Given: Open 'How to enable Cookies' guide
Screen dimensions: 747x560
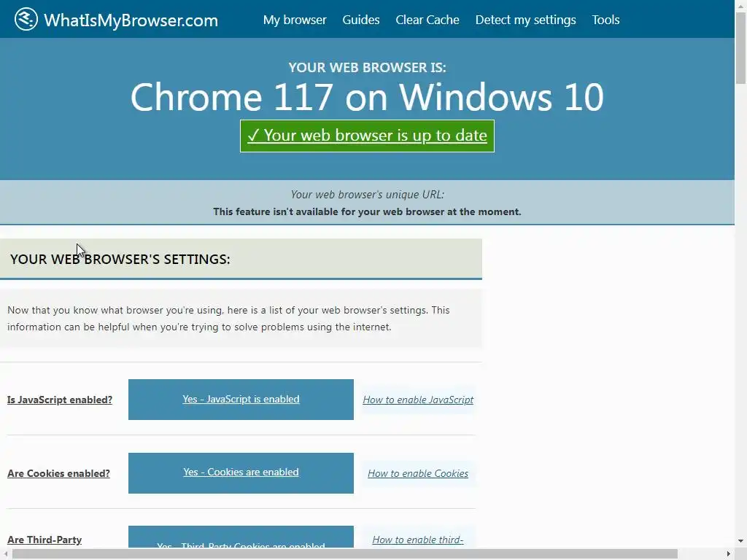Looking at the screenshot, I should coord(418,473).
